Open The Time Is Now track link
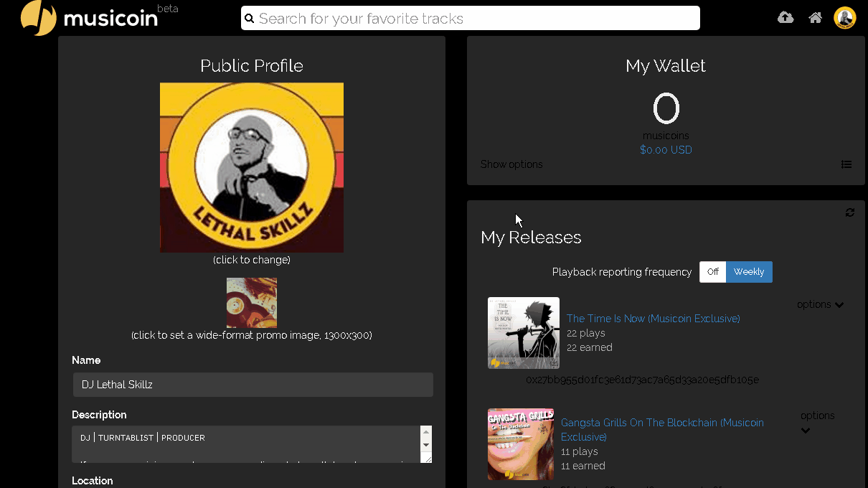The width and height of the screenshot is (868, 488). [653, 319]
